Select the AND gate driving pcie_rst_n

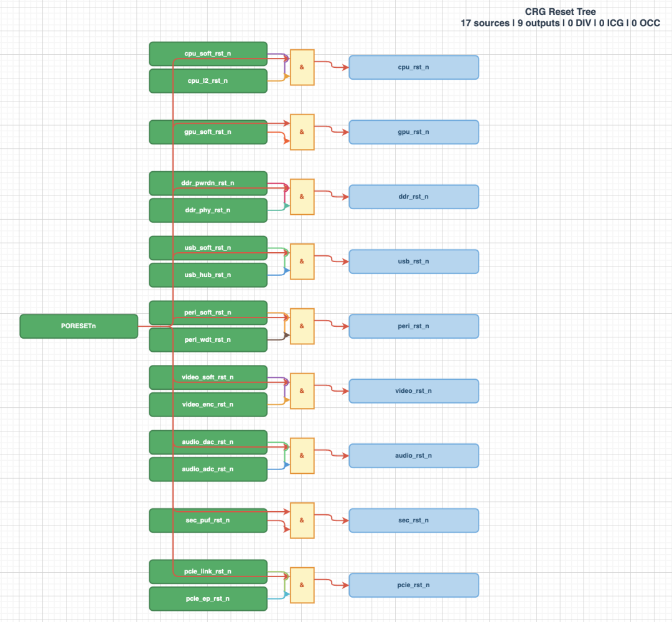pyautogui.click(x=302, y=585)
